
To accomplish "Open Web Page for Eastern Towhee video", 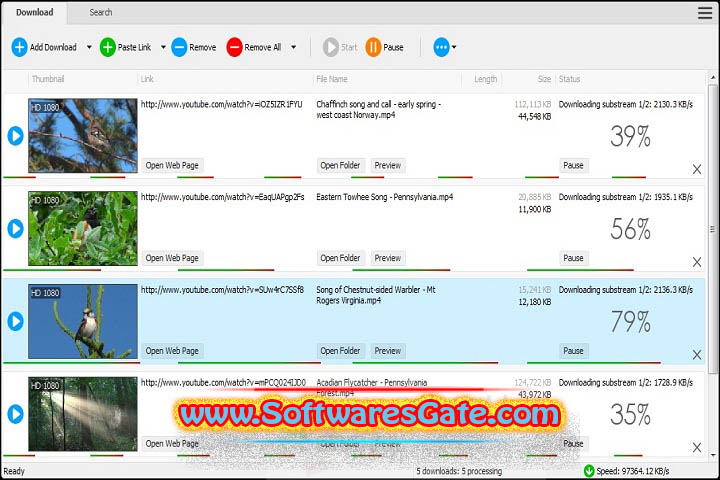I will (172, 258).
